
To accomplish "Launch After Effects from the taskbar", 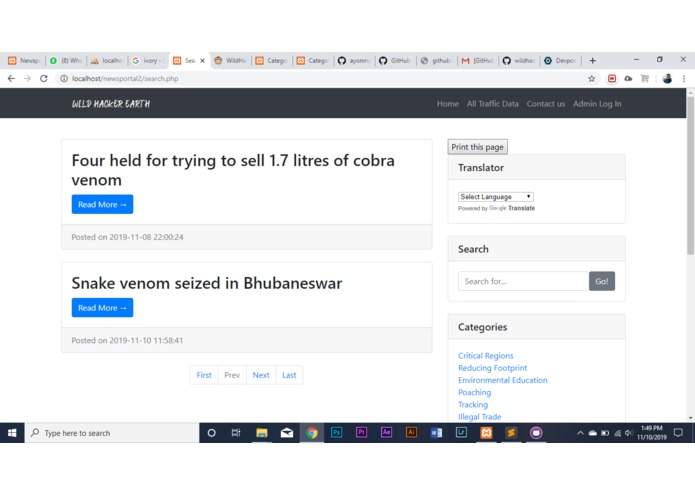I will pyautogui.click(x=387, y=432).
